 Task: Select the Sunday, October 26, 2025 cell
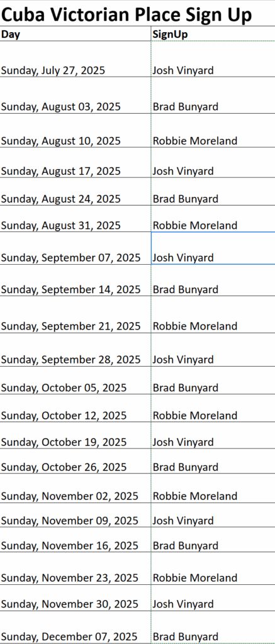coord(76,461)
